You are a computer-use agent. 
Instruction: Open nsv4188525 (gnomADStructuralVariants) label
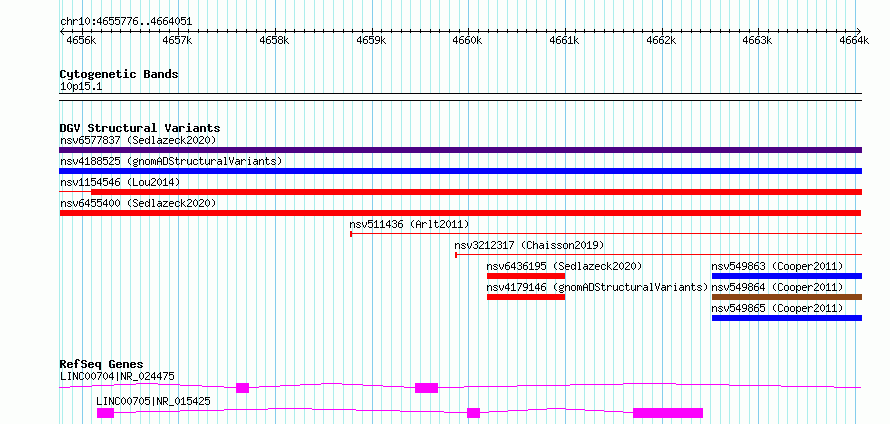(x=171, y=161)
